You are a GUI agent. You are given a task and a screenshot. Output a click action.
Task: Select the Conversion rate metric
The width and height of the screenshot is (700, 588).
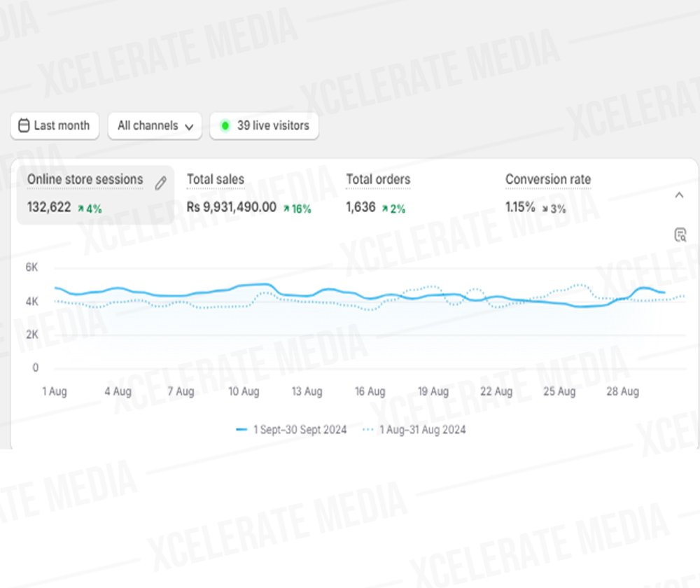pos(548,179)
